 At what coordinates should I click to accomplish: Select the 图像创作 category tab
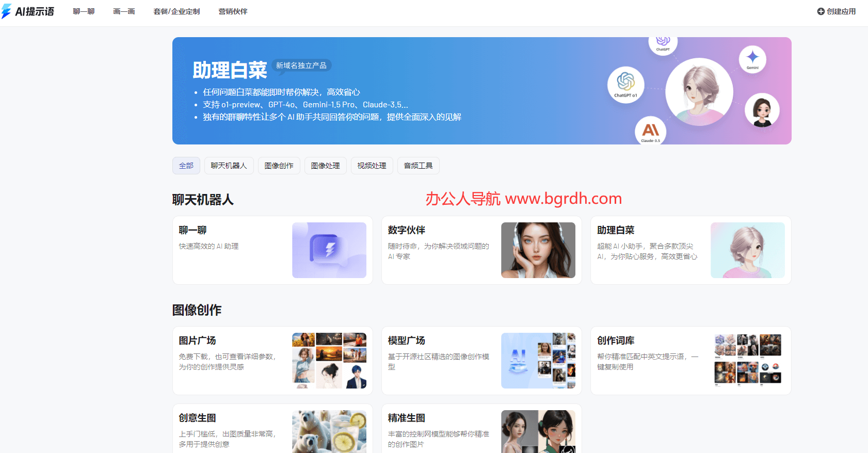(x=279, y=166)
